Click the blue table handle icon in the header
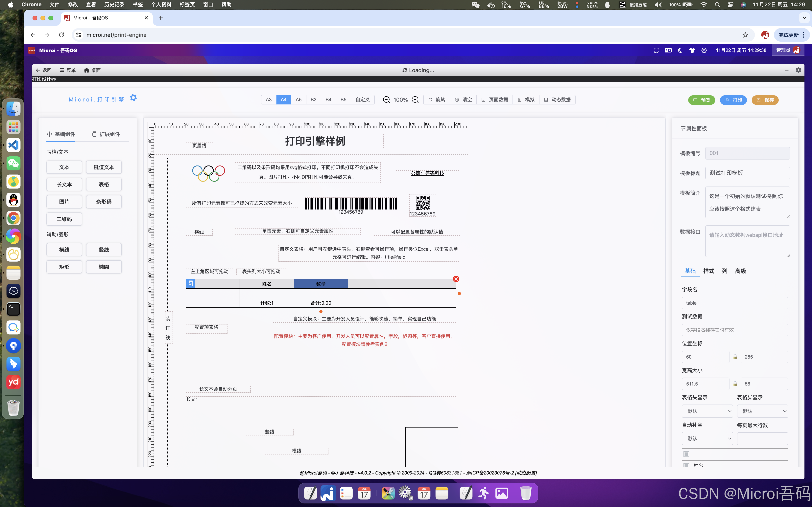812x507 pixels. (191, 284)
